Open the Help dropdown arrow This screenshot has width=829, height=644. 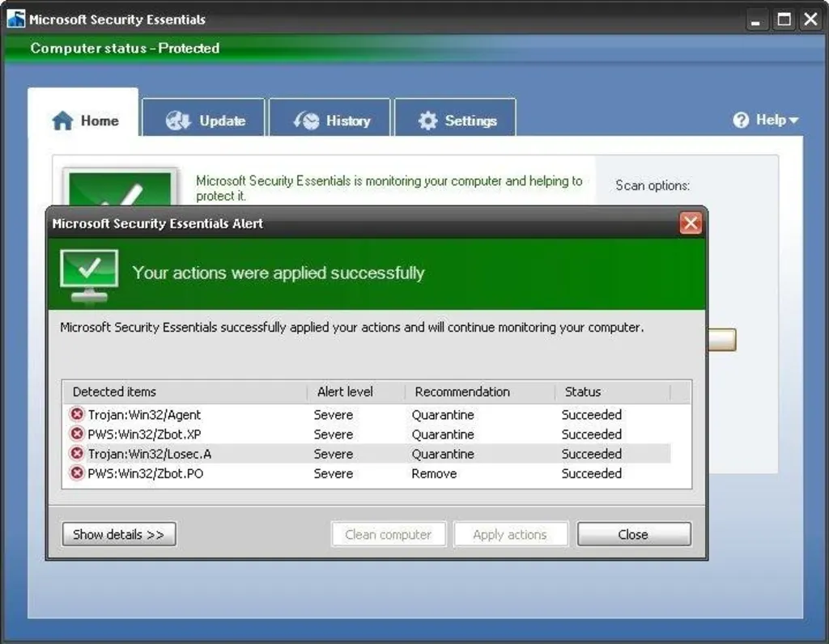[793, 121]
